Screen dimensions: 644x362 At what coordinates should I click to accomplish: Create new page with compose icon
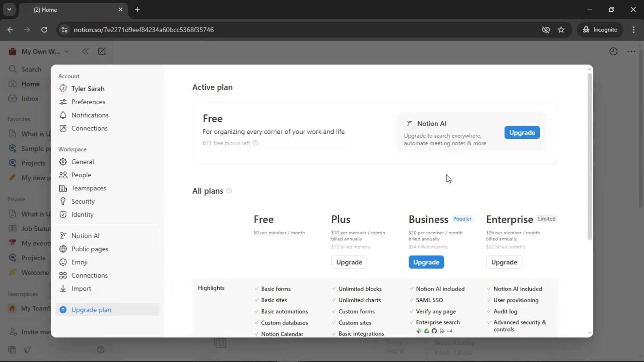102,51
